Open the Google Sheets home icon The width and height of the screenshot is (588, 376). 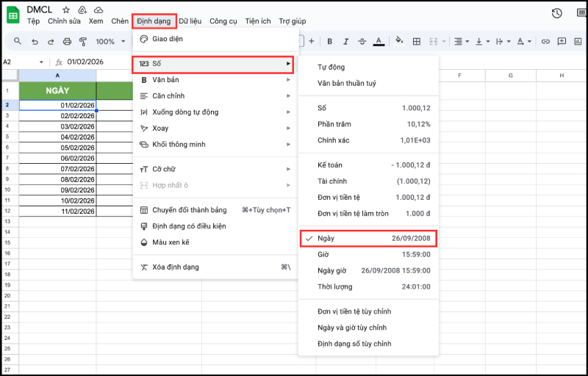[13, 15]
